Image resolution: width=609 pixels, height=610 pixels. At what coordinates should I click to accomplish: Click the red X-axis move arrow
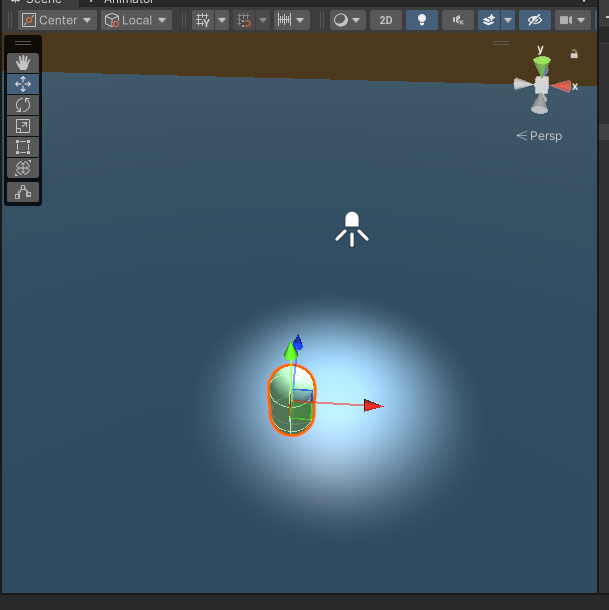pyautogui.click(x=373, y=406)
